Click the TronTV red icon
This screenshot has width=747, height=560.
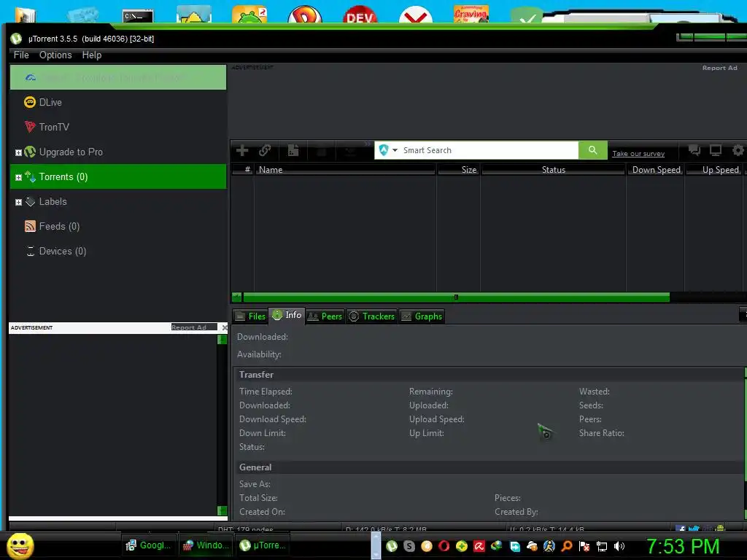[x=30, y=127]
